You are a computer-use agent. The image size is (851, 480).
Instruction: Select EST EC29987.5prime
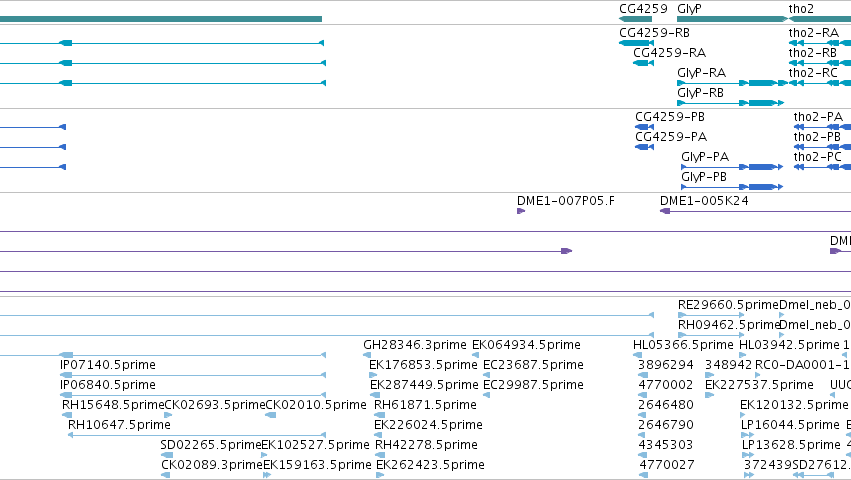534,386
